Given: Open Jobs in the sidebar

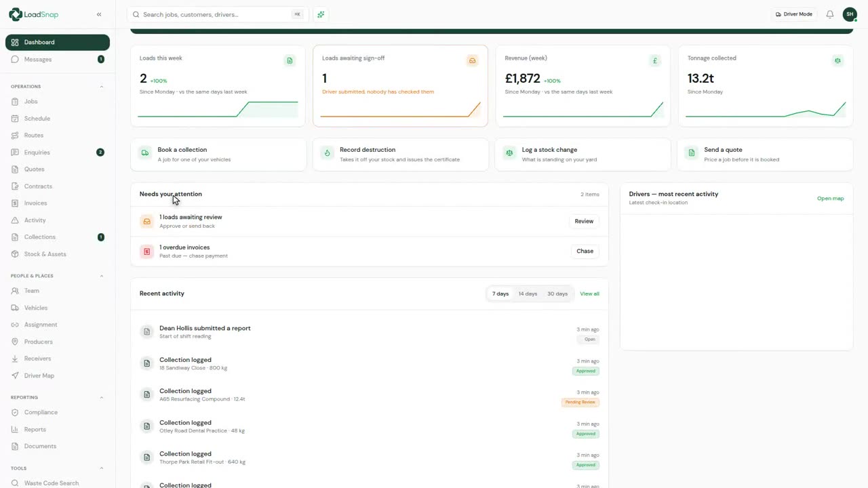Looking at the screenshot, I should [x=58, y=102].
